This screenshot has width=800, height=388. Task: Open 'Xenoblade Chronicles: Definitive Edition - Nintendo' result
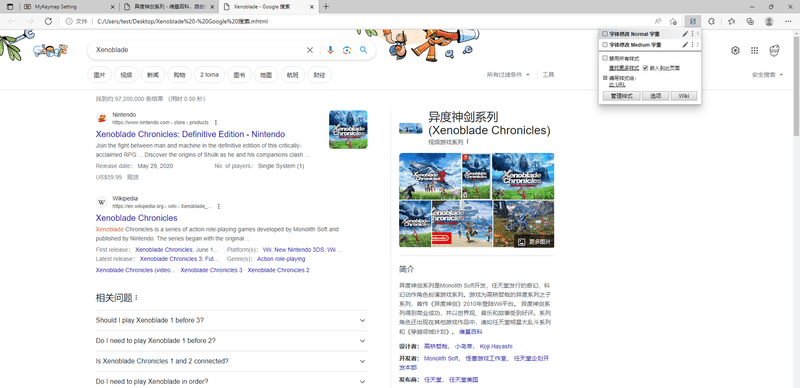(x=190, y=134)
